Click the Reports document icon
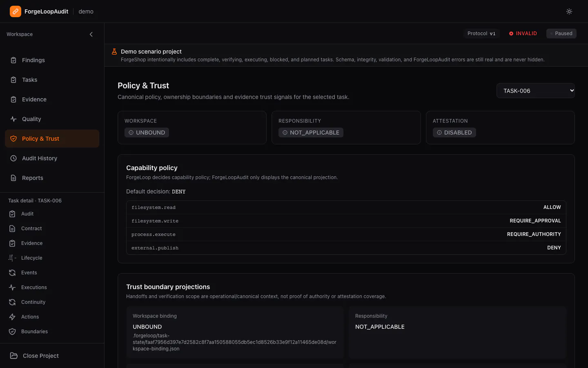The image size is (588, 368). pyautogui.click(x=13, y=178)
